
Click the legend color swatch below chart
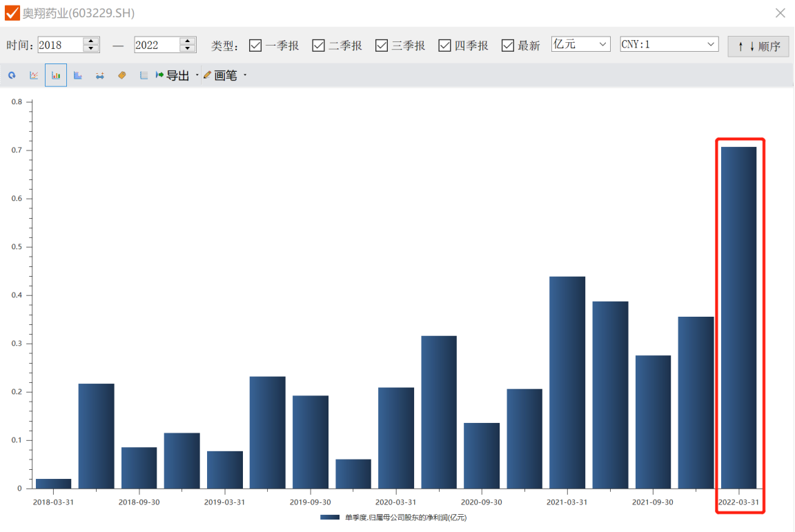click(330, 517)
